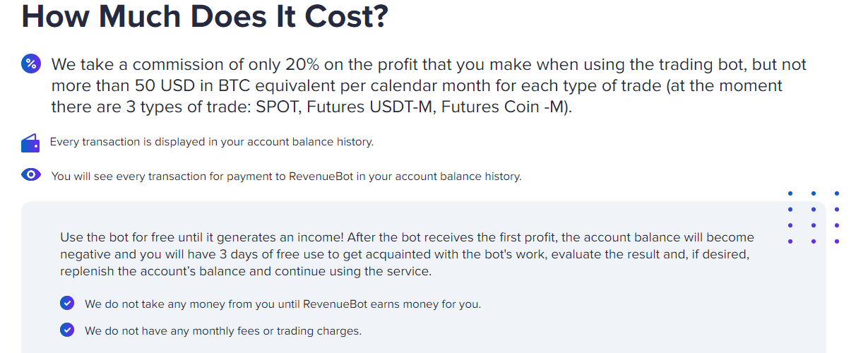
Task: Click the percent commission icon
Action: 31,64
